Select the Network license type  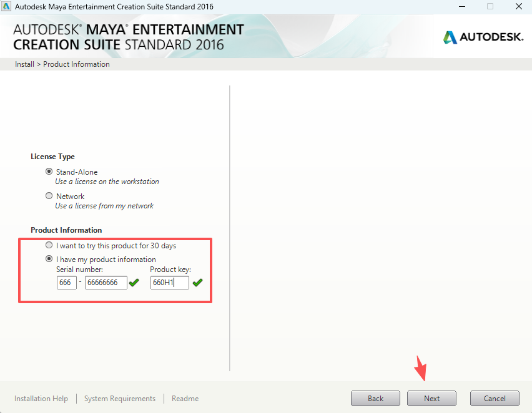click(49, 195)
